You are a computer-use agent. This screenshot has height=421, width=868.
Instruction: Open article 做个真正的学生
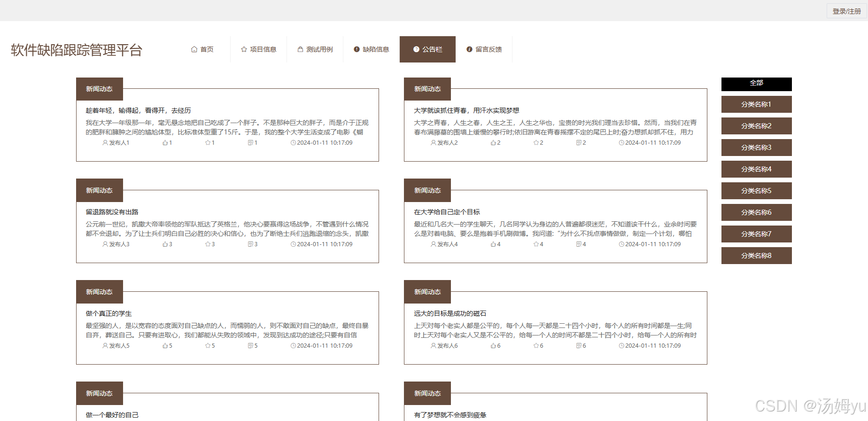(x=108, y=313)
